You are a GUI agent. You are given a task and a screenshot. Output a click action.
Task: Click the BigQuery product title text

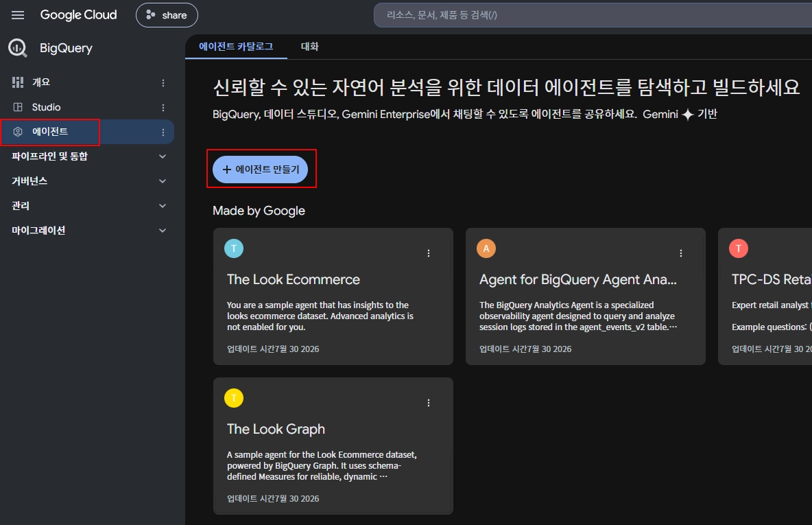coord(67,48)
